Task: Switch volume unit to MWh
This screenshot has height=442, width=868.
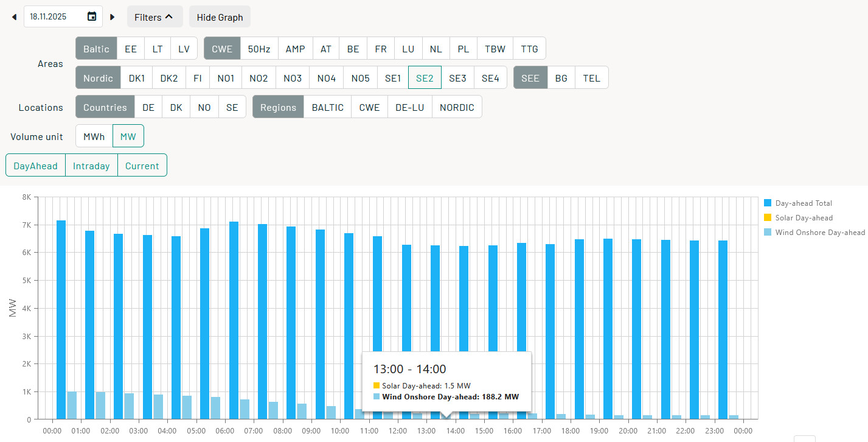Action: 94,136
